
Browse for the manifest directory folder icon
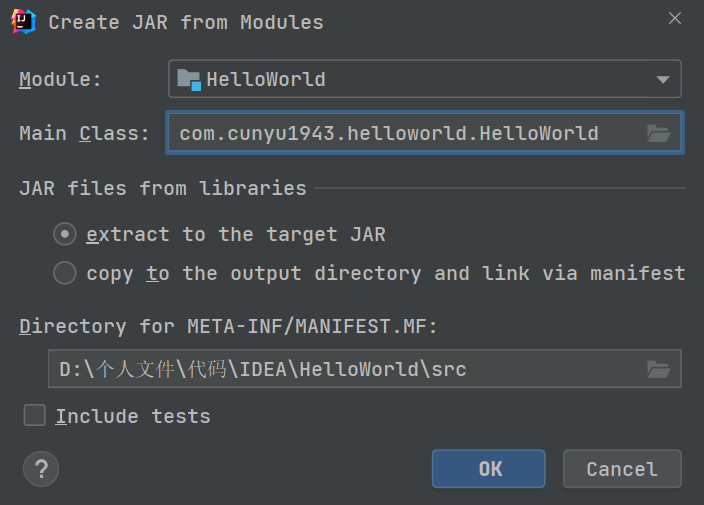658,369
